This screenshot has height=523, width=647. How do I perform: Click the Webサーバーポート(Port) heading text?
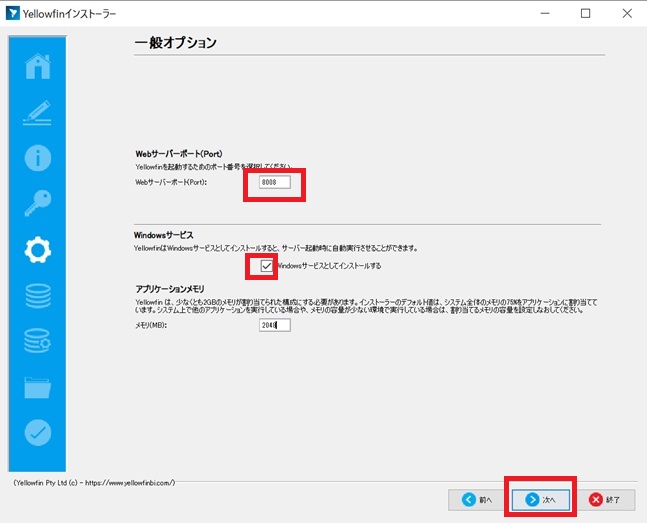[x=179, y=154]
